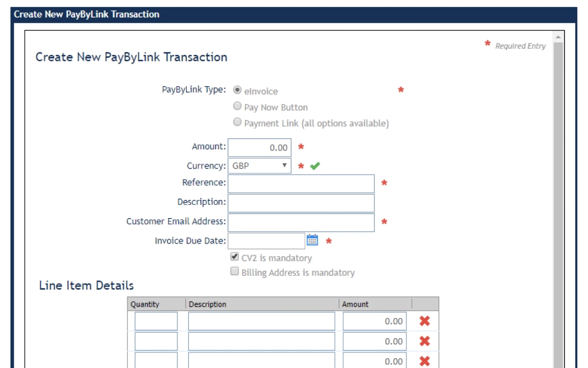Toggle the CV2 is mandatory checkbox
Screen dimensions: 588x368
pyautogui.click(x=235, y=257)
